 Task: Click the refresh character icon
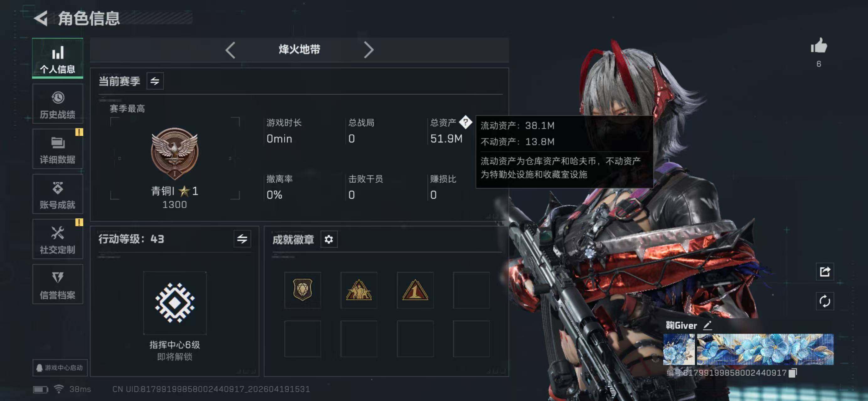point(825,301)
